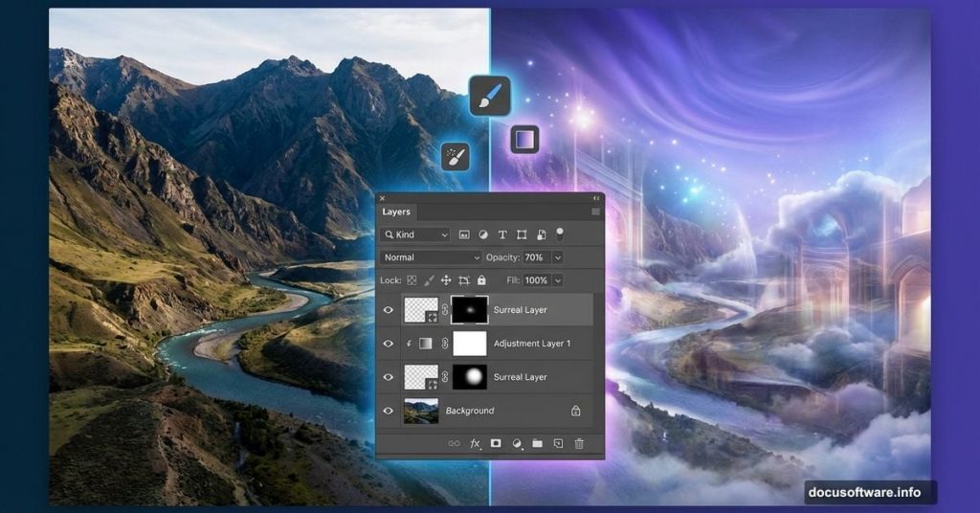Switch to the Layers tab
980x513 pixels.
tap(396, 212)
